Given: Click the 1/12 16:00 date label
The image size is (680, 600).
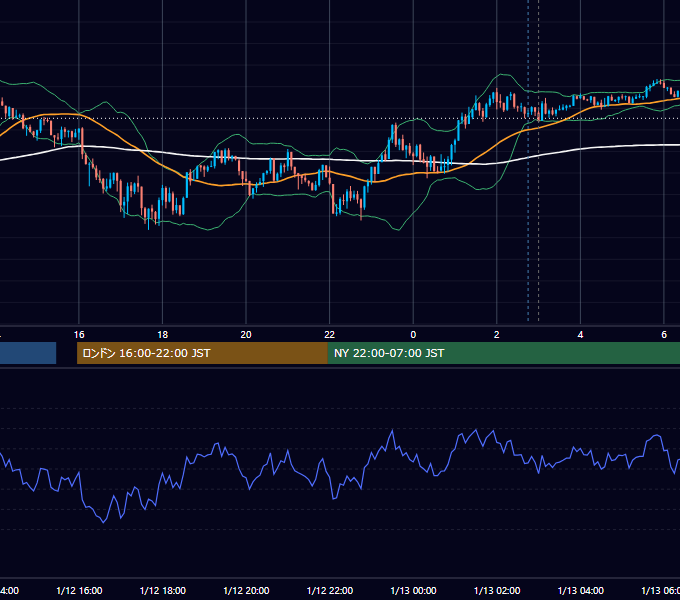Looking at the screenshot, I should (x=79, y=590).
